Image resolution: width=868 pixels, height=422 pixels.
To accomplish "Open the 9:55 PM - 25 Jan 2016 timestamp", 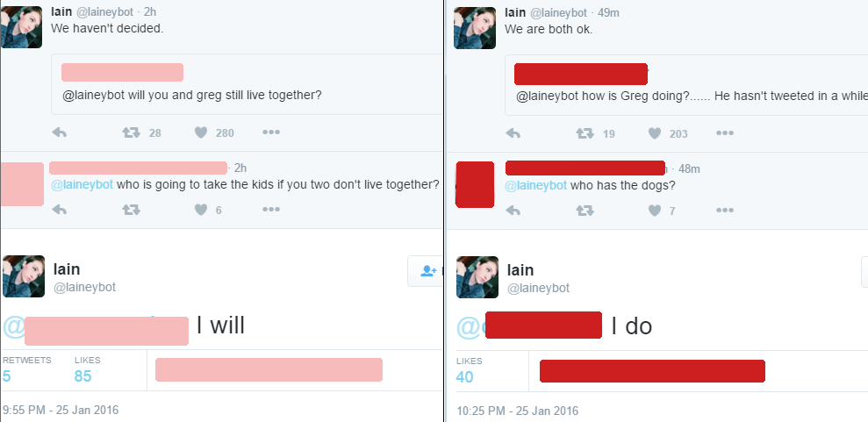I will click(61, 410).
